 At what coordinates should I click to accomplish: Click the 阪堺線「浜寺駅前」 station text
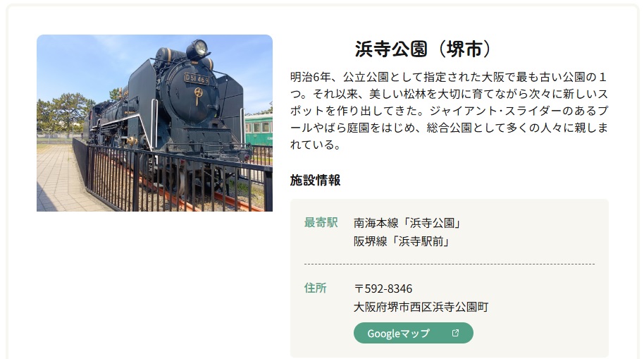[402, 241]
